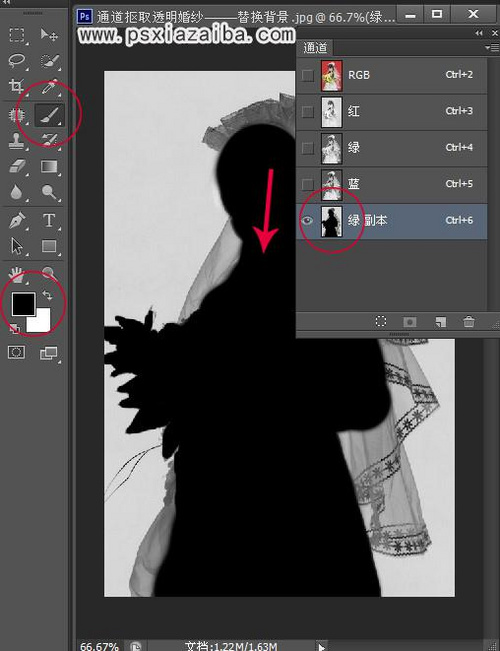The image size is (500, 651).
Task: Swap foreground and background colors
Action: tap(47, 295)
